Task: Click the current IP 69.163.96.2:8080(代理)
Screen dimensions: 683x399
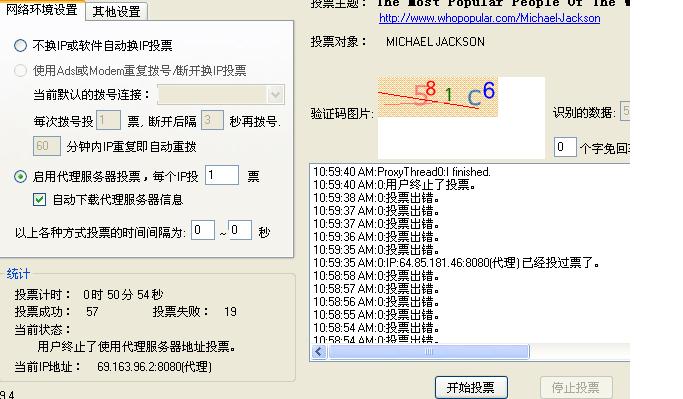Action: [x=154, y=367]
